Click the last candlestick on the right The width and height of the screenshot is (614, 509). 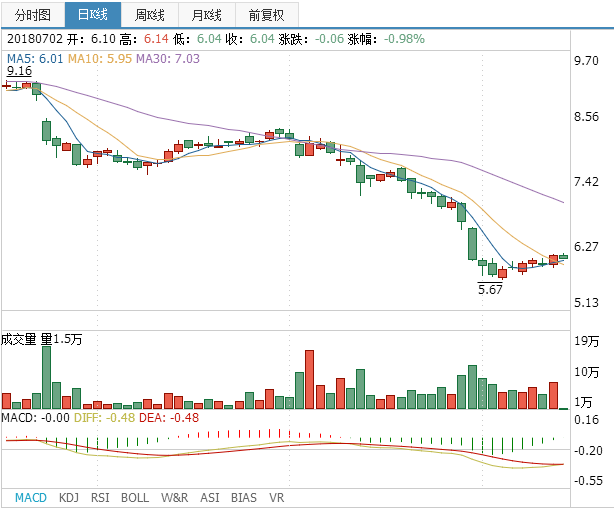coord(563,257)
